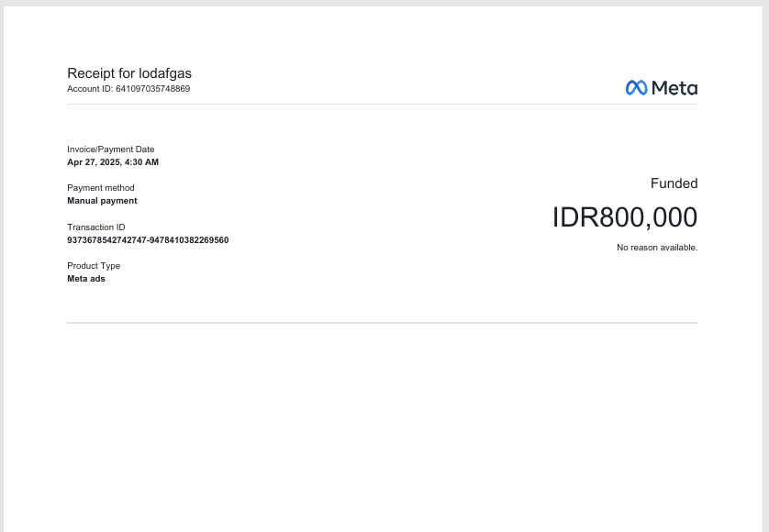Click the Meta wordmark text
The height and width of the screenshot is (532, 769).
pyautogui.click(x=674, y=88)
